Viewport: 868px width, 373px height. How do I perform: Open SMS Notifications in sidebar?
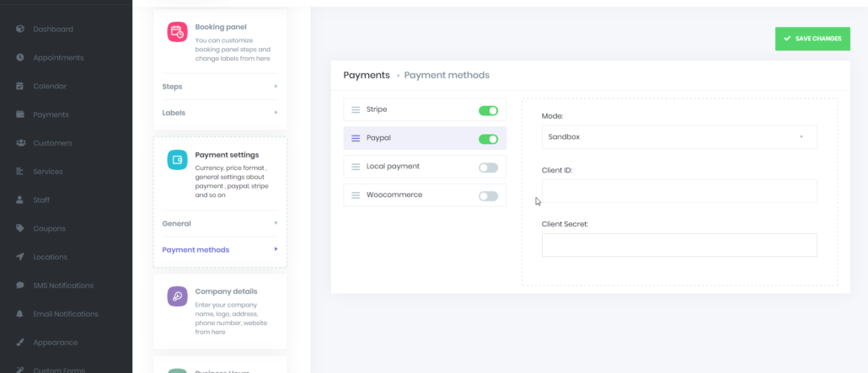point(63,285)
